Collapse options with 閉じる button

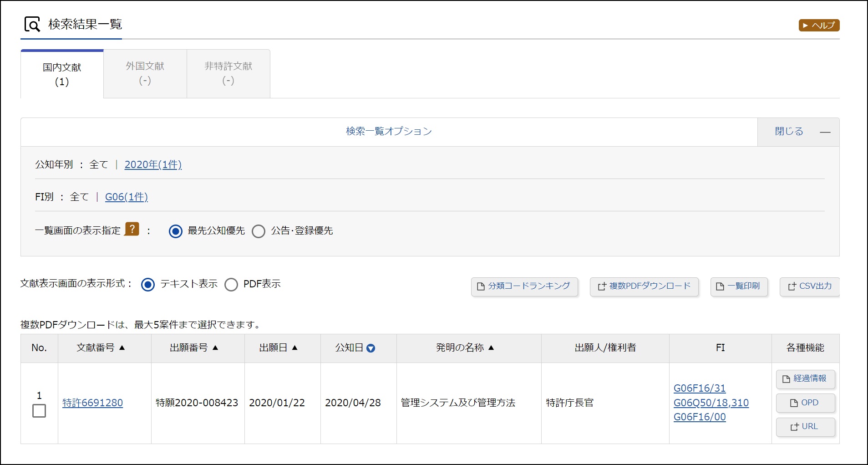pos(798,132)
